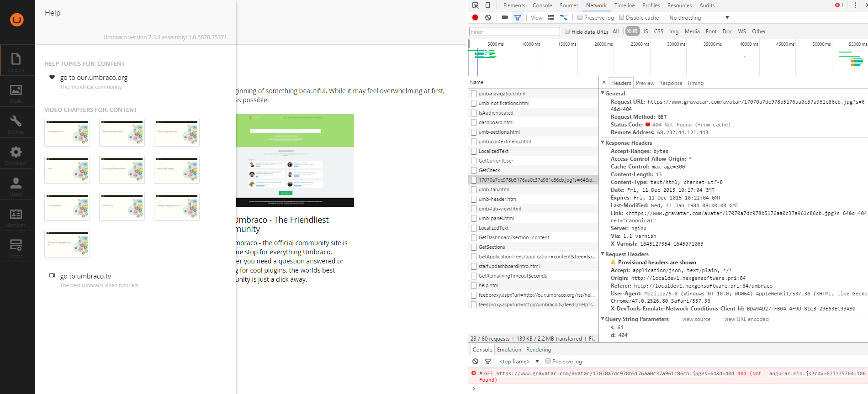Select the IsAuthenticated request row
This screenshot has width=868, height=394.
pyautogui.click(x=534, y=113)
